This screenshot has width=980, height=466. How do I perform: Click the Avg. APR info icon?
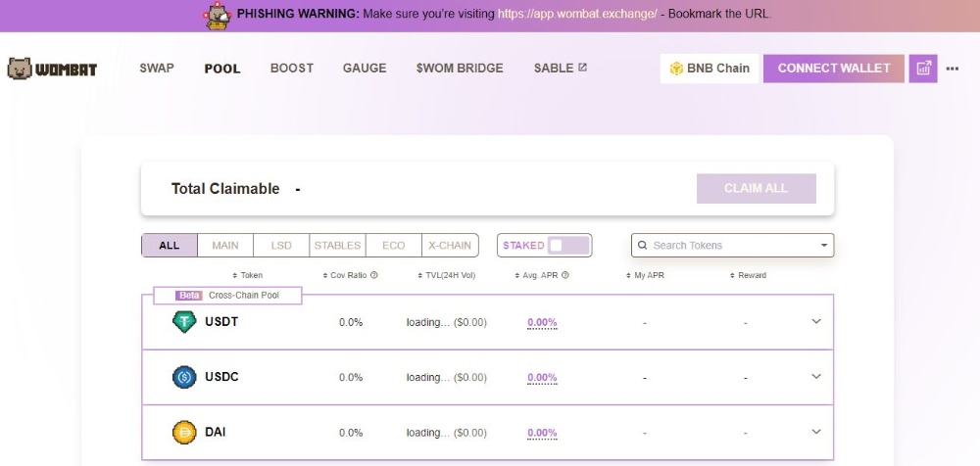pyautogui.click(x=565, y=275)
